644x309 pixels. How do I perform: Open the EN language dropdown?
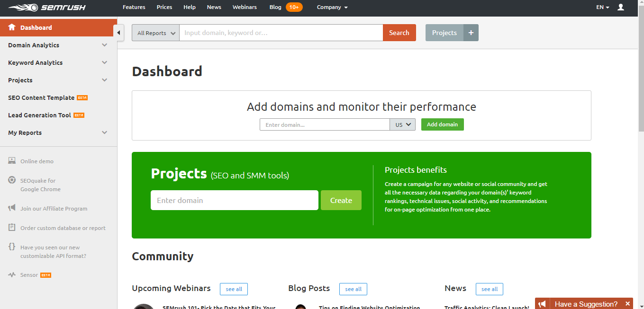602,7
